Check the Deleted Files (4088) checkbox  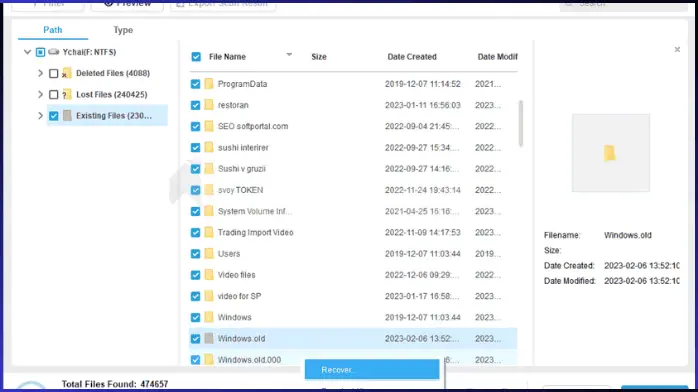53,73
